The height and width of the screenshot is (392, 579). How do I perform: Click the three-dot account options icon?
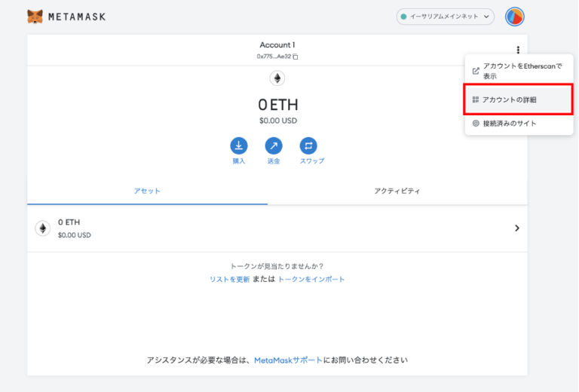pyautogui.click(x=518, y=50)
